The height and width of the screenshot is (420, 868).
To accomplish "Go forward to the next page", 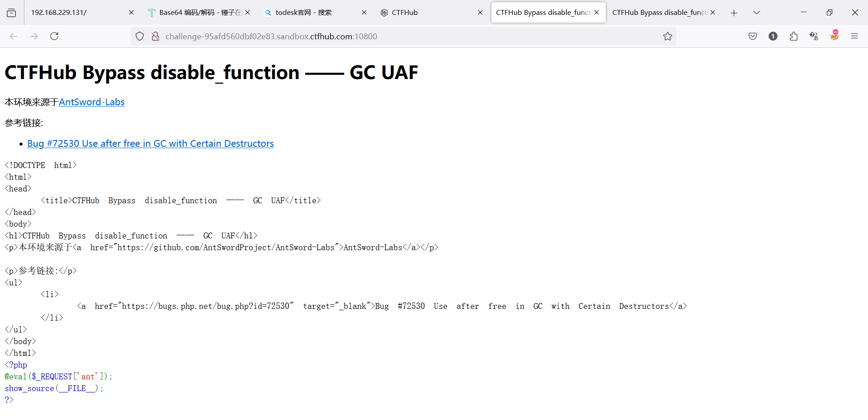I will coord(34,36).
